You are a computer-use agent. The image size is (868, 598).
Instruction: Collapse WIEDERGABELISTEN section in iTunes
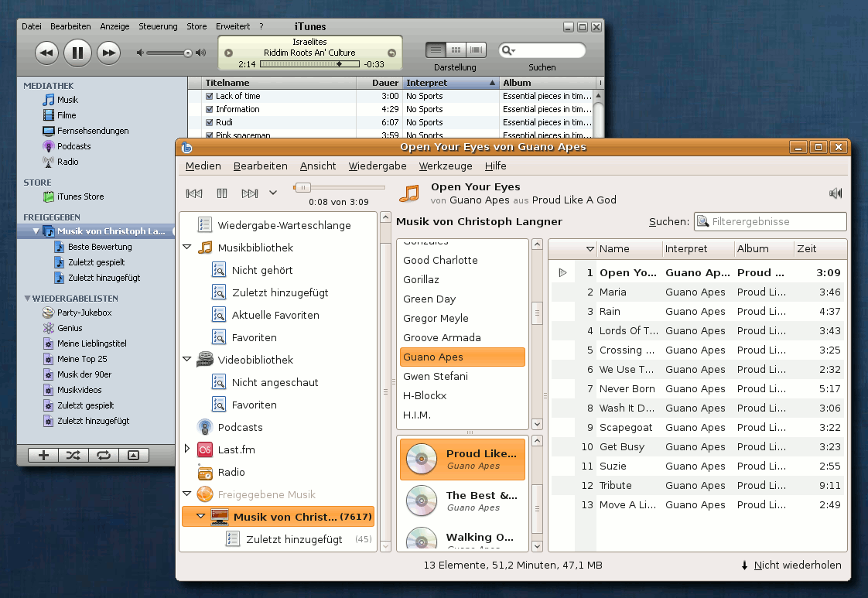pyautogui.click(x=27, y=298)
